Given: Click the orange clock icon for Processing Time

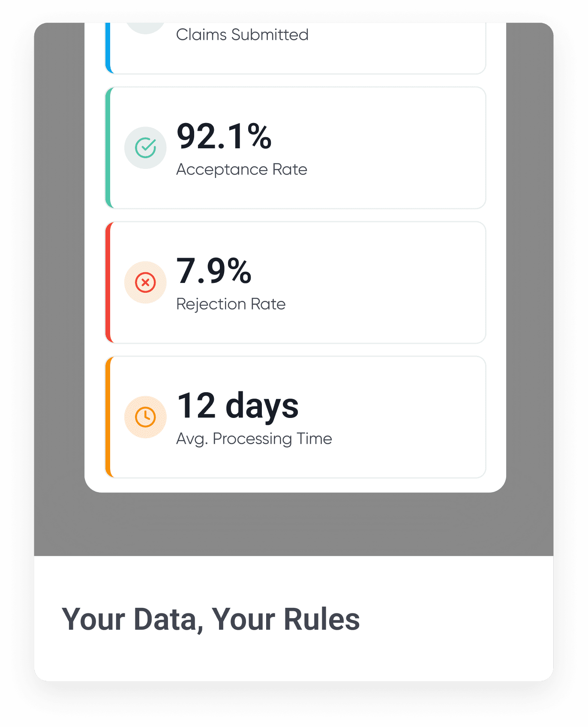Looking at the screenshot, I should (145, 417).
